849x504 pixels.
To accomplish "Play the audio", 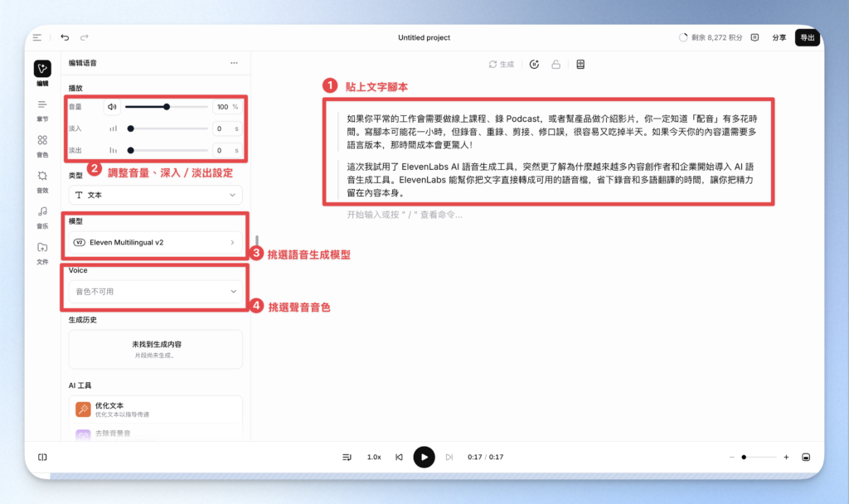I will [424, 457].
